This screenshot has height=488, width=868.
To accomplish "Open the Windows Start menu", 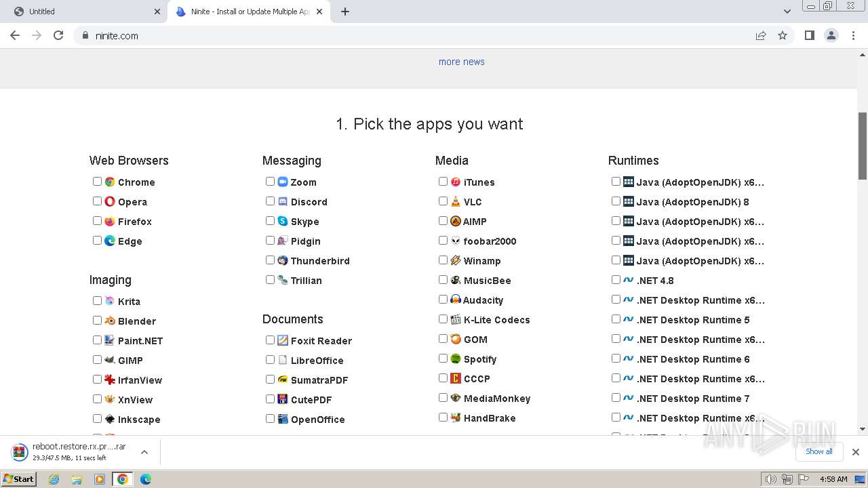I will tap(19, 479).
